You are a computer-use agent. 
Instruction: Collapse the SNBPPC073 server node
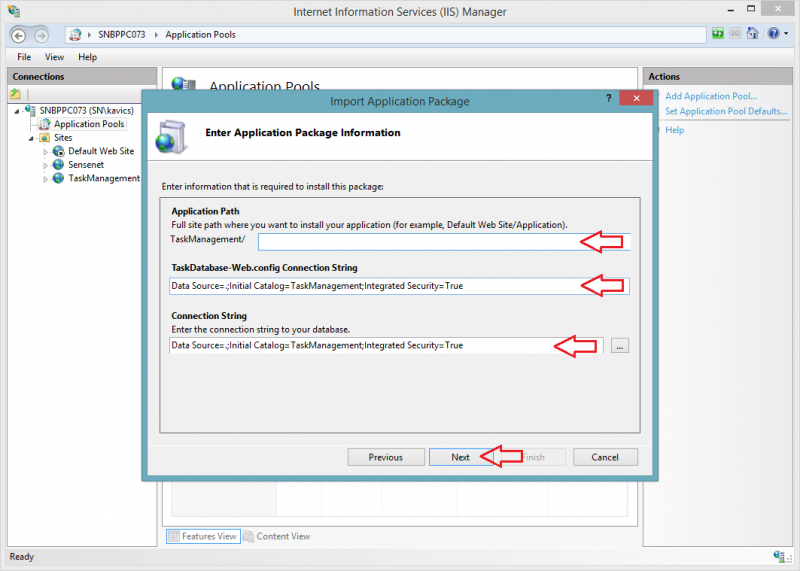click(17, 111)
